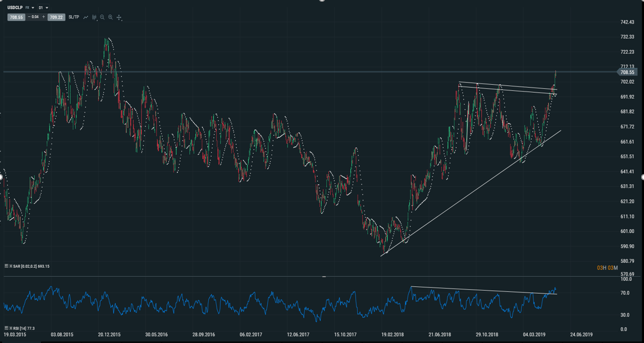Viewport: 644px width, 343px height.
Task: Increase trade volume with plus button
Action: click(x=43, y=17)
